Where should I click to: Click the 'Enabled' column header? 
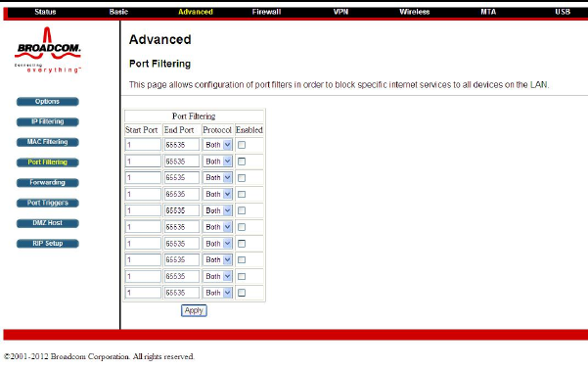249,130
